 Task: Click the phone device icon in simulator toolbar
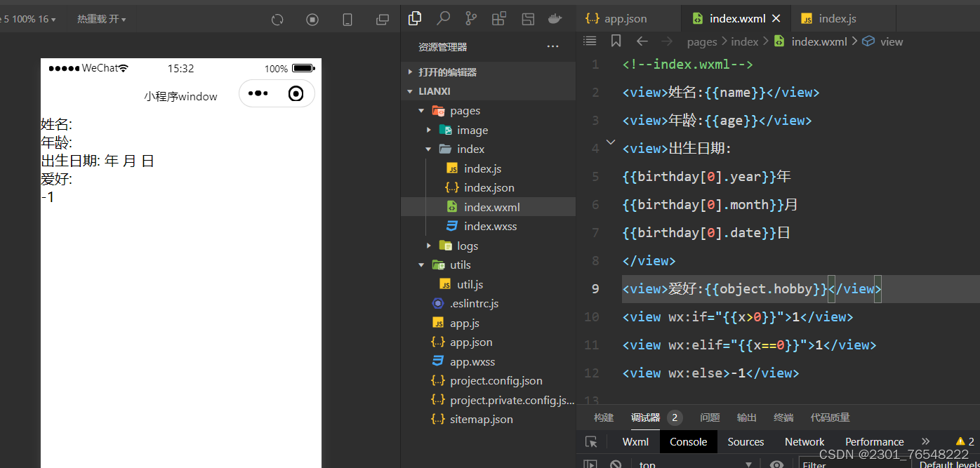point(347,20)
